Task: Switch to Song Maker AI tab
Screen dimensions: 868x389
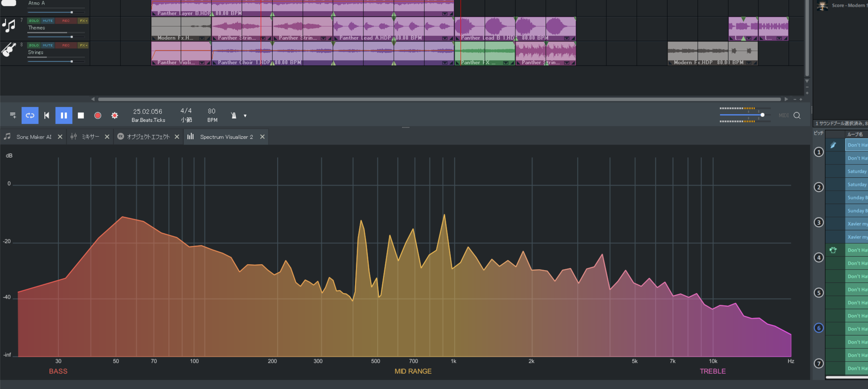Action: coord(34,137)
